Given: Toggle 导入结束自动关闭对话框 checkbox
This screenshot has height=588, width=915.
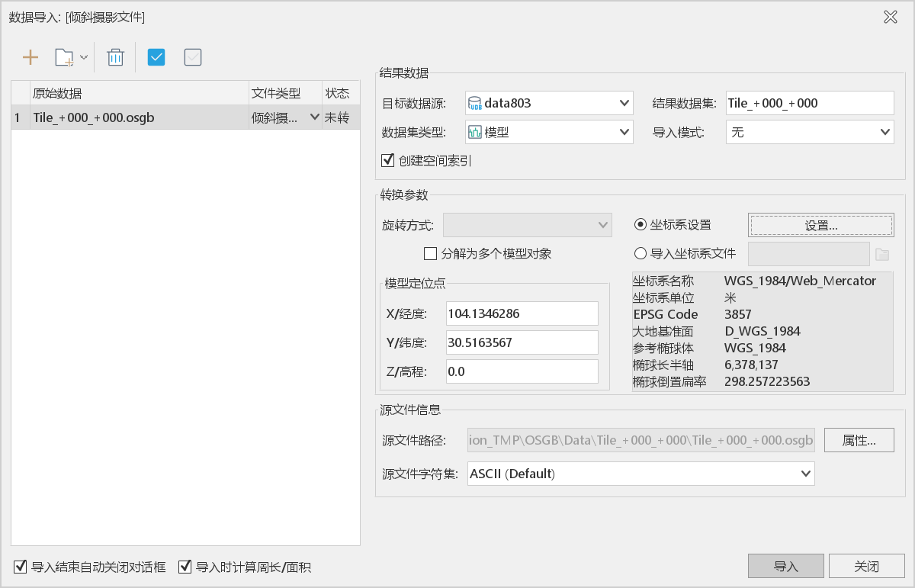Looking at the screenshot, I should click(21, 567).
